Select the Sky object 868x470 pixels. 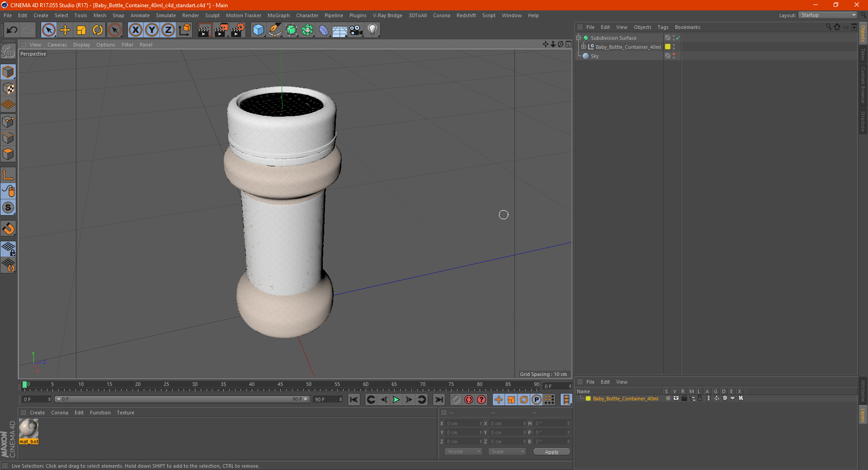(x=594, y=56)
